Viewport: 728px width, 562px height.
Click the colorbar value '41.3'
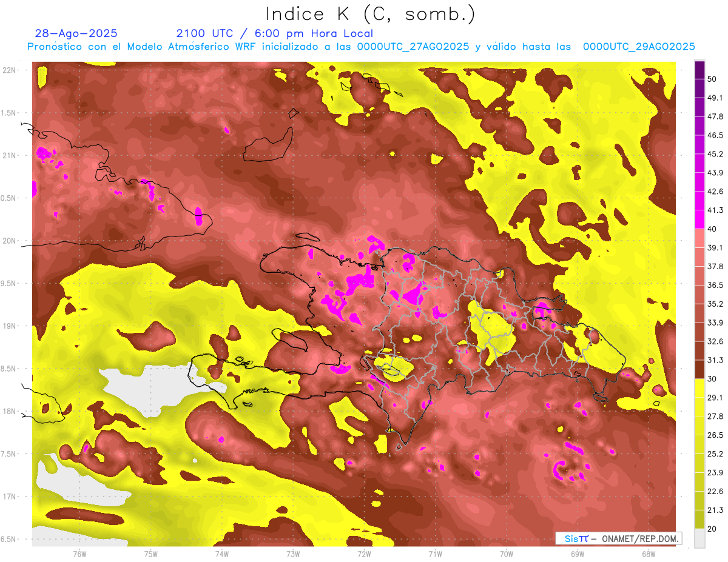coord(715,210)
